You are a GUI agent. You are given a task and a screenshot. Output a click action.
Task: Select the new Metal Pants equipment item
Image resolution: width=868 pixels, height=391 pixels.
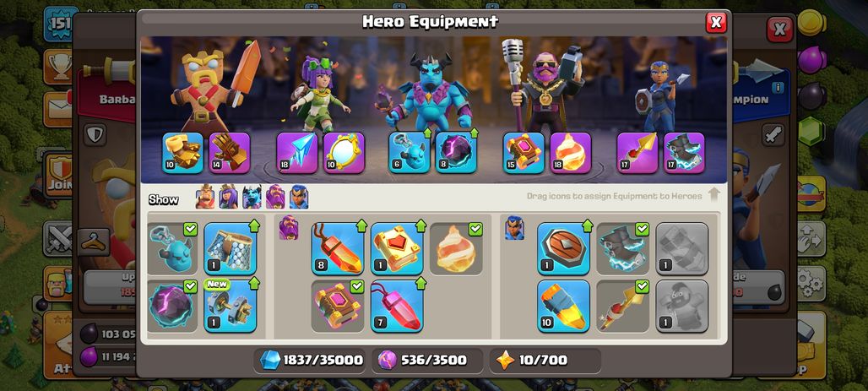tap(231, 306)
